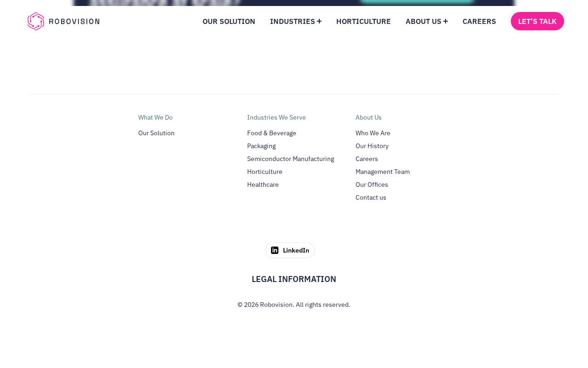Open the footer Horticulture link

(x=265, y=172)
